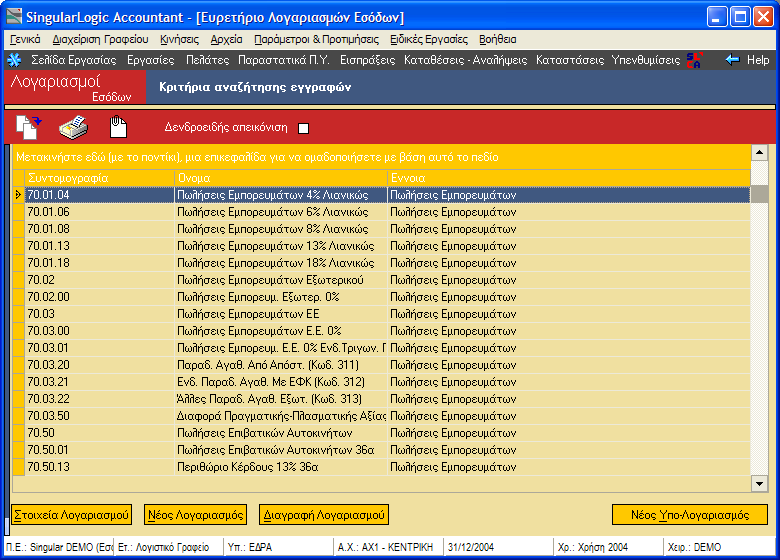Click status bar 'Υπ.: ΕΔΡΑ'
780x560 pixels.
(x=277, y=547)
